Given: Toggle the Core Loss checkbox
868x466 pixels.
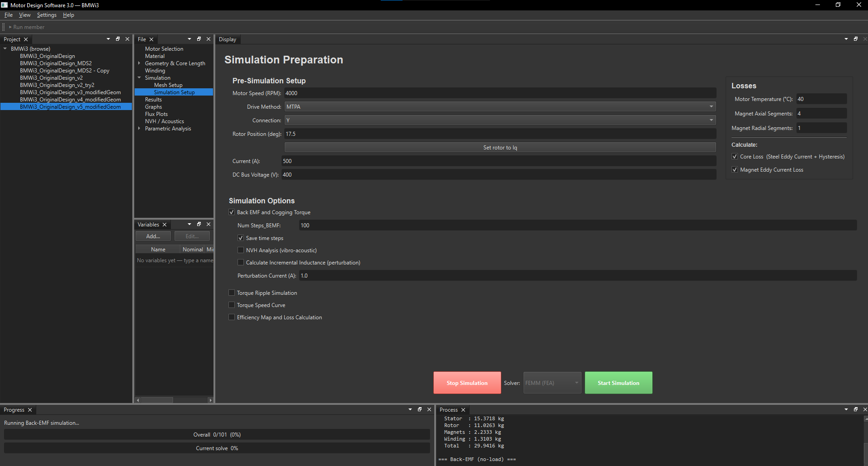Looking at the screenshot, I should (x=735, y=156).
